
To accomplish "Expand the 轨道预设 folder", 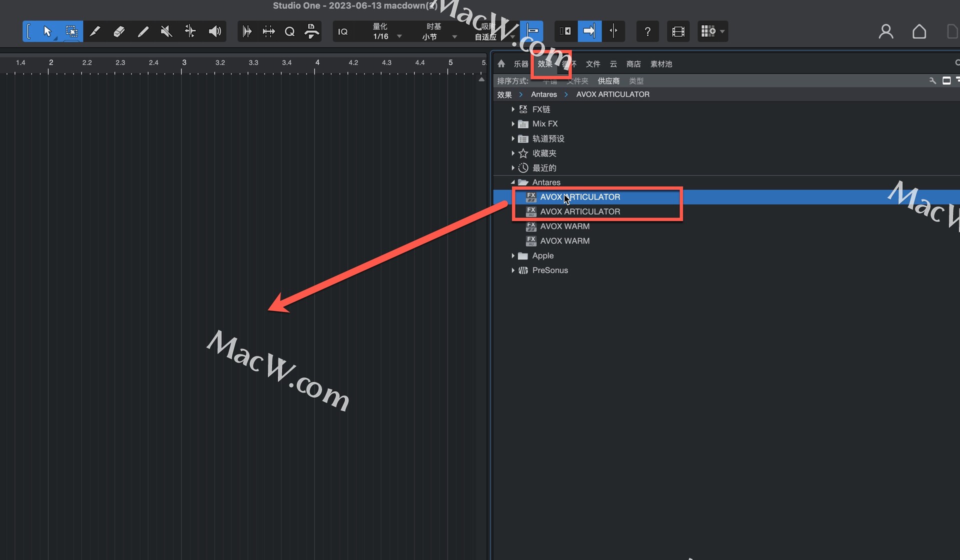I will (x=513, y=138).
